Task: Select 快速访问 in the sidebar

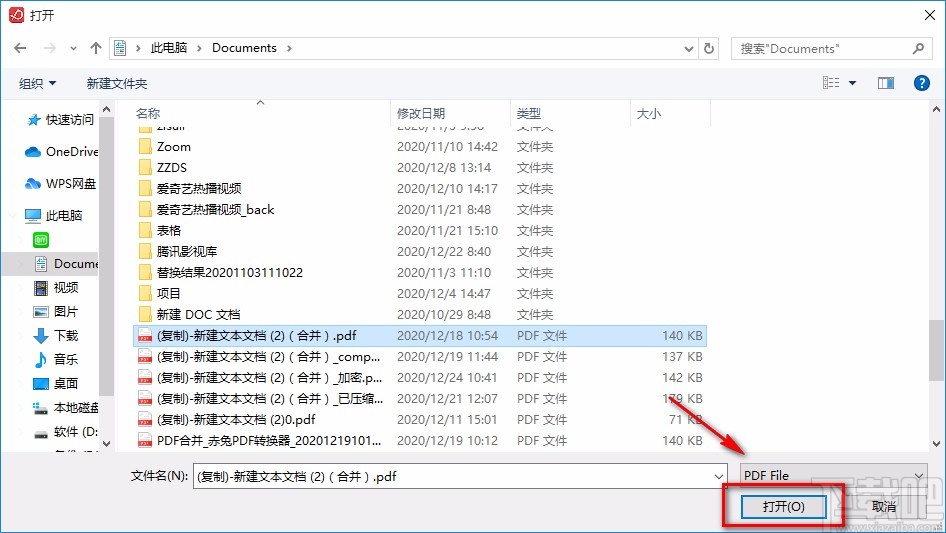Action: pos(60,120)
